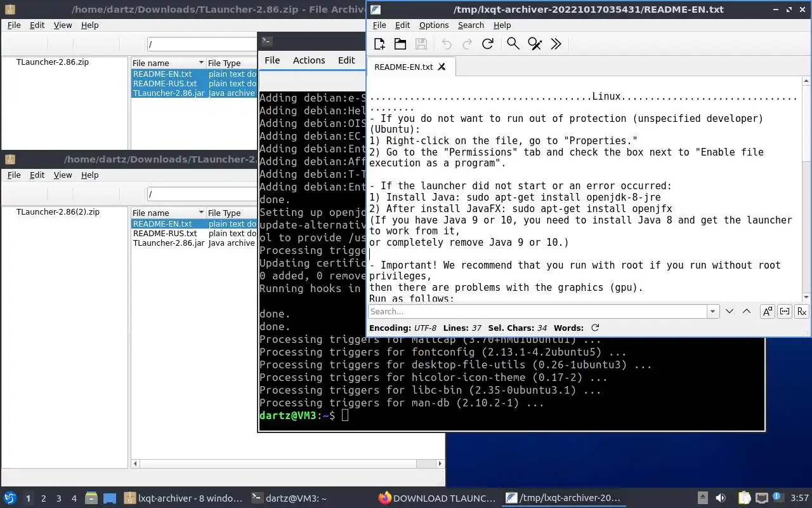Click the Open file folder icon in the editor toolbar
Screen dimensions: 812x508
click(400, 44)
